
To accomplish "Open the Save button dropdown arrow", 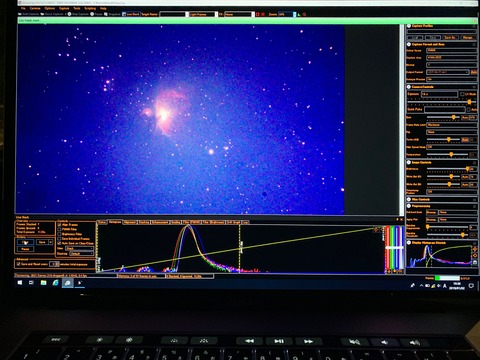I will pos(51,242).
